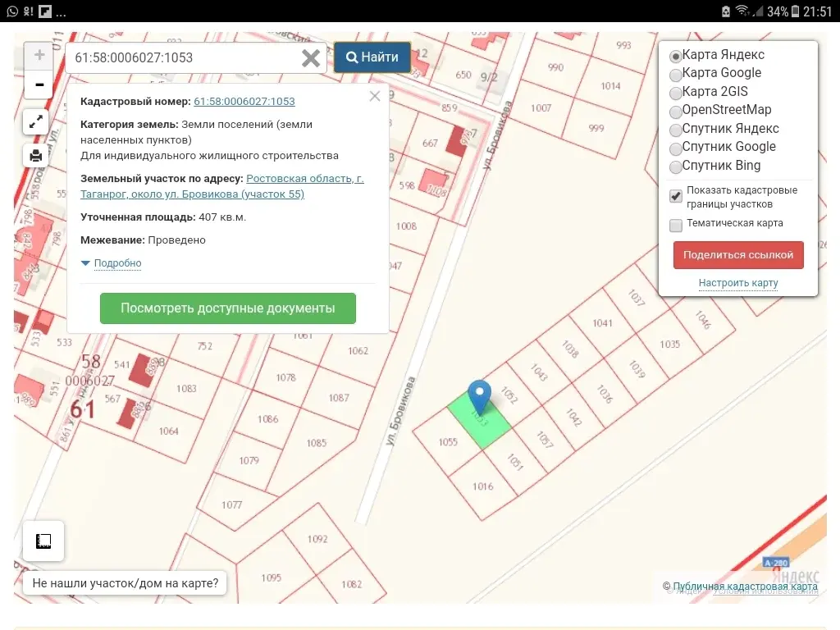
Task: Open the Настроить карту link
Action: point(737,283)
